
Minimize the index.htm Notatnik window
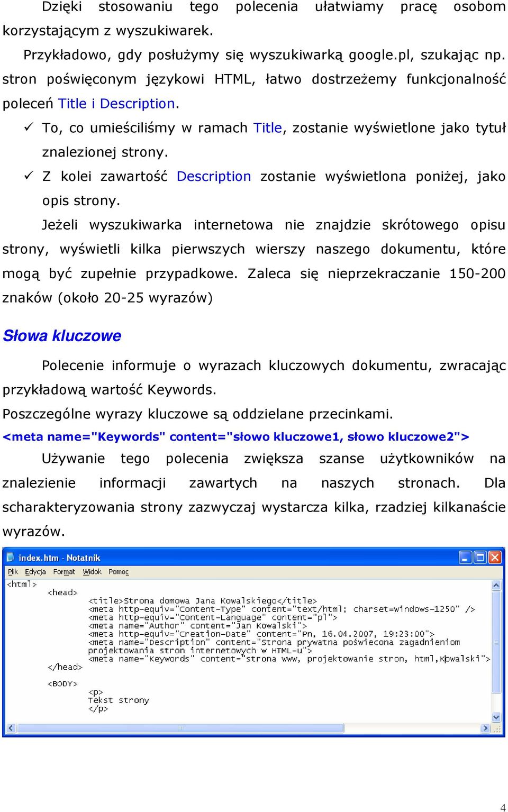click(465, 558)
